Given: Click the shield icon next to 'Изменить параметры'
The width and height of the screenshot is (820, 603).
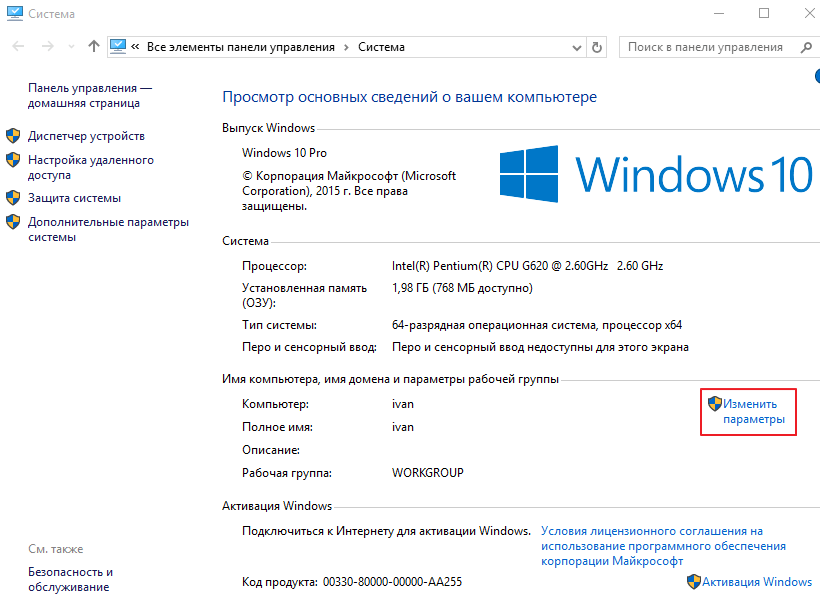Looking at the screenshot, I should pos(715,404).
